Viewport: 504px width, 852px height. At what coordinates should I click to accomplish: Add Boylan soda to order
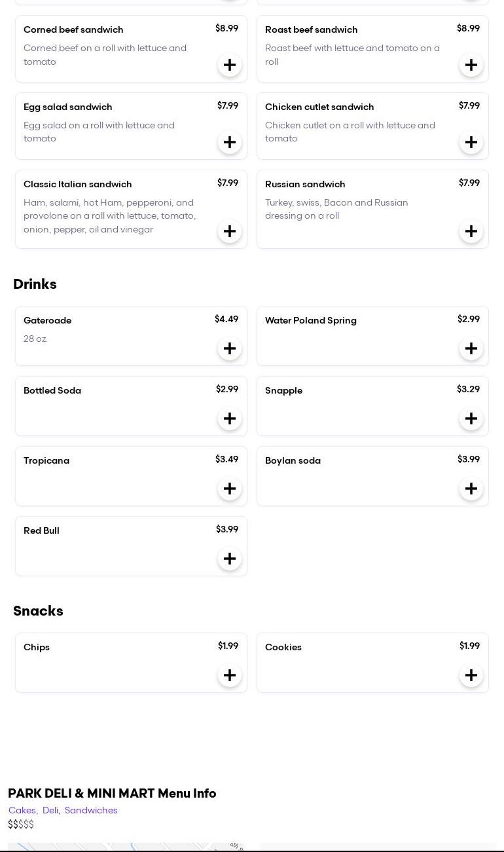(x=471, y=489)
